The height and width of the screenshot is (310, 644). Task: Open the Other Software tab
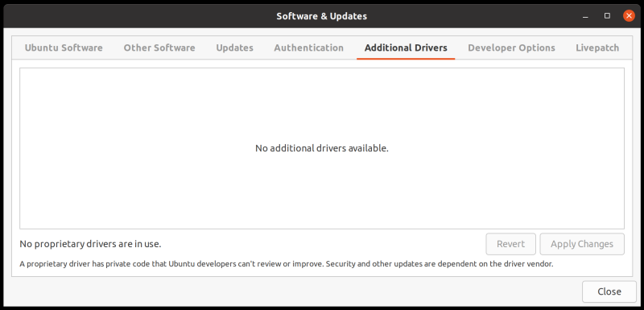tap(159, 48)
